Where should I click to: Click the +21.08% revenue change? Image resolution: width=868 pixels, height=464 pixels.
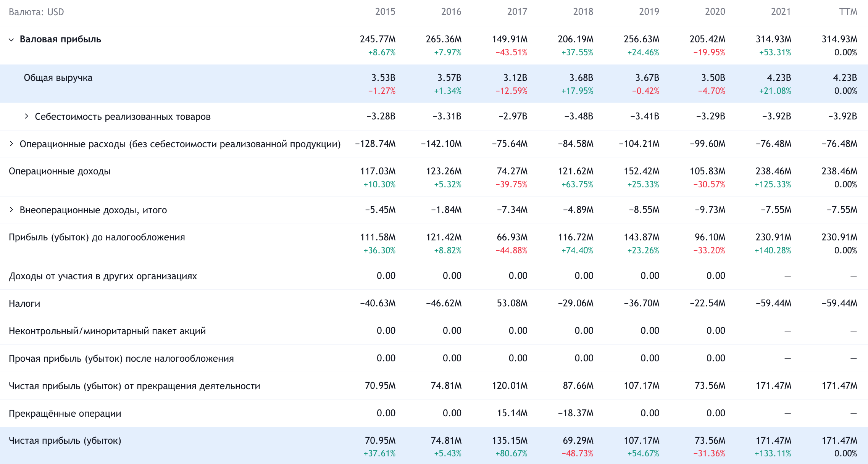(x=775, y=91)
